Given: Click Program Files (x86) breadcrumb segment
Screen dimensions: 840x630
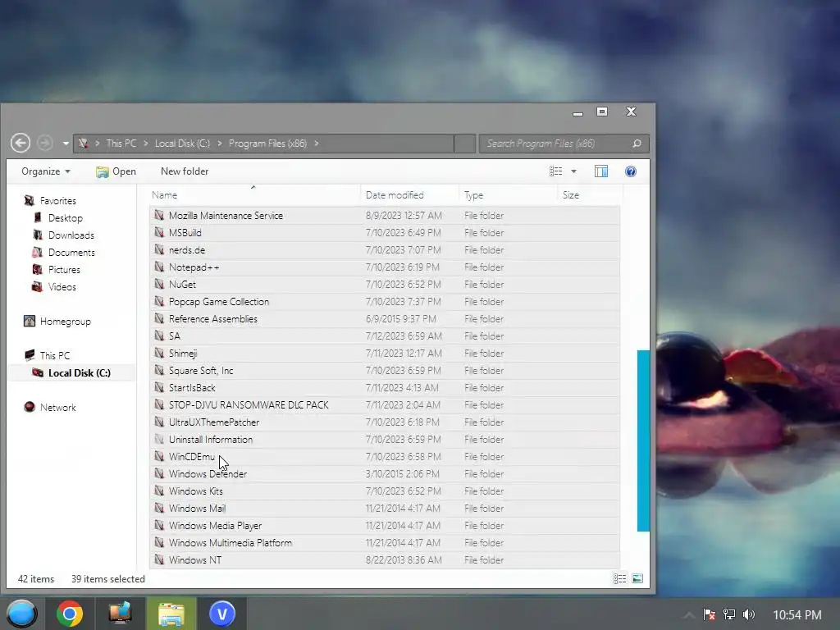Looking at the screenshot, I should pyautogui.click(x=268, y=144).
